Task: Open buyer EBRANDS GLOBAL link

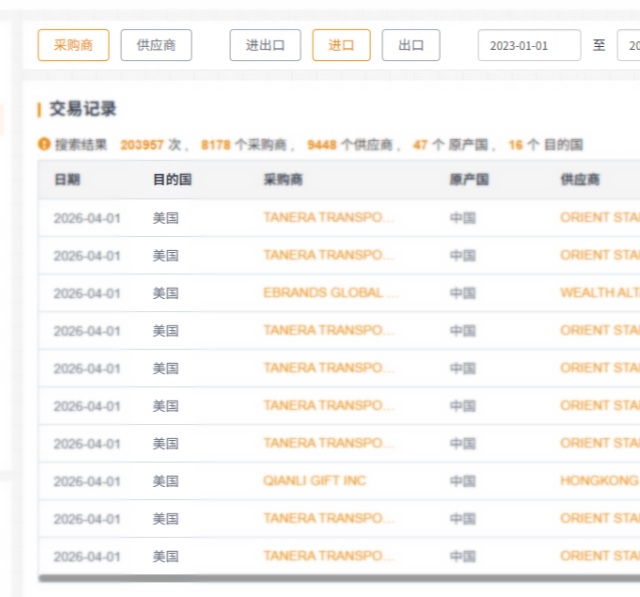Action: coord(331,293)
